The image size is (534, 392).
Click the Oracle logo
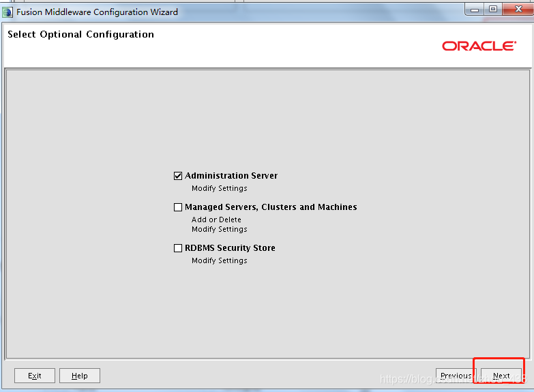(479, 46)
